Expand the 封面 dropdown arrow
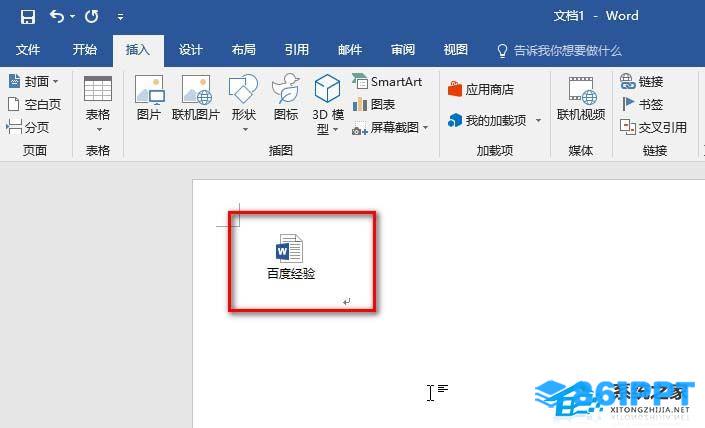This screenshot has width=705, height=428. (56, 82)
